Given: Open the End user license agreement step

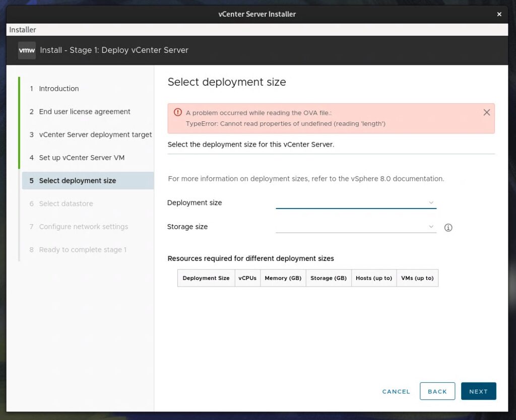Looking at the screenshot, I should click(85, 111).
